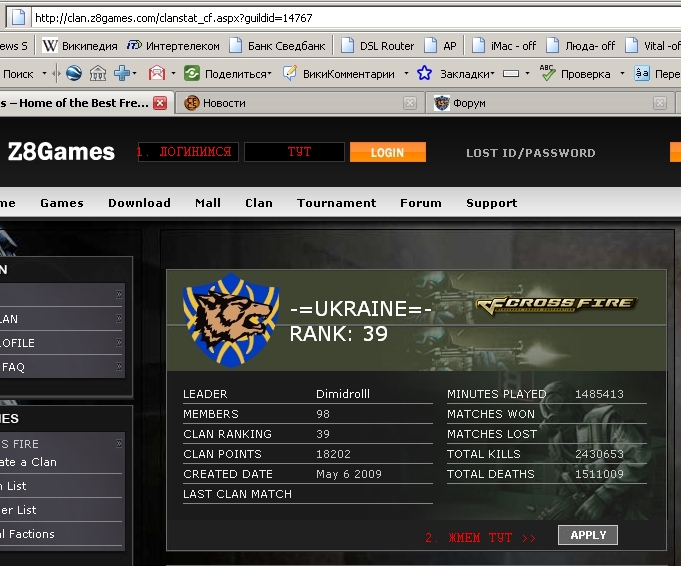Open the Support menu
Screen dimensions: 681x566
(x=492, y=203)
